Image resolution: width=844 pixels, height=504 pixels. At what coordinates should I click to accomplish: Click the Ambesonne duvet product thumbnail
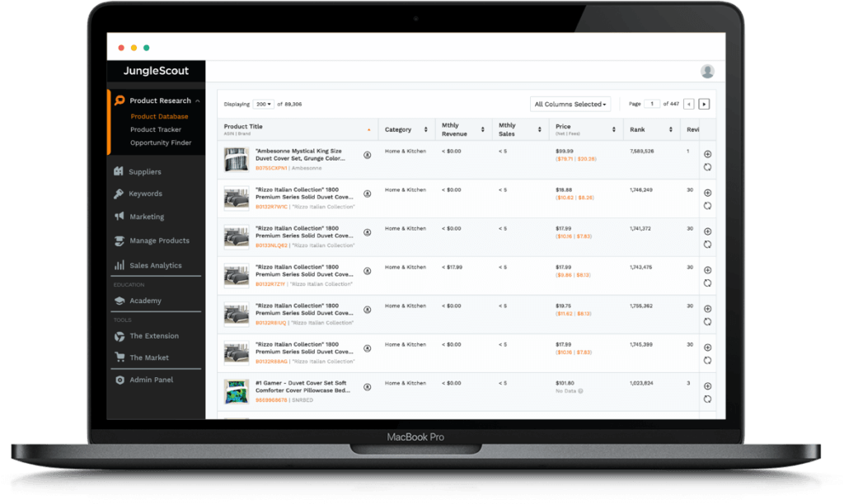point(237,160)
